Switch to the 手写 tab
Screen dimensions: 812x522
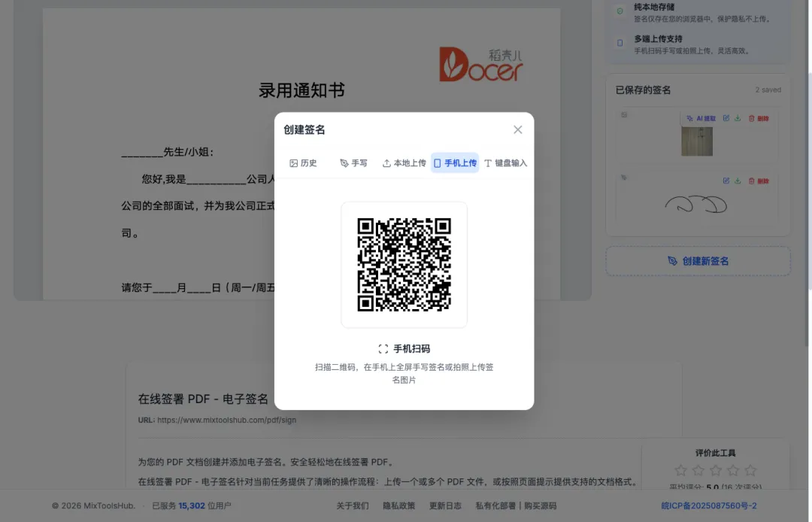click(x=353, y=163)
